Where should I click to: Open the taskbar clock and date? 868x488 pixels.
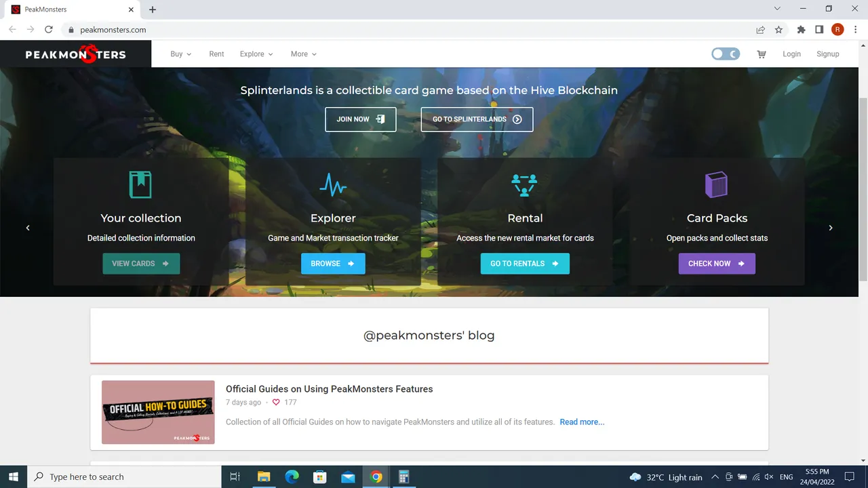tap(817, 476)
